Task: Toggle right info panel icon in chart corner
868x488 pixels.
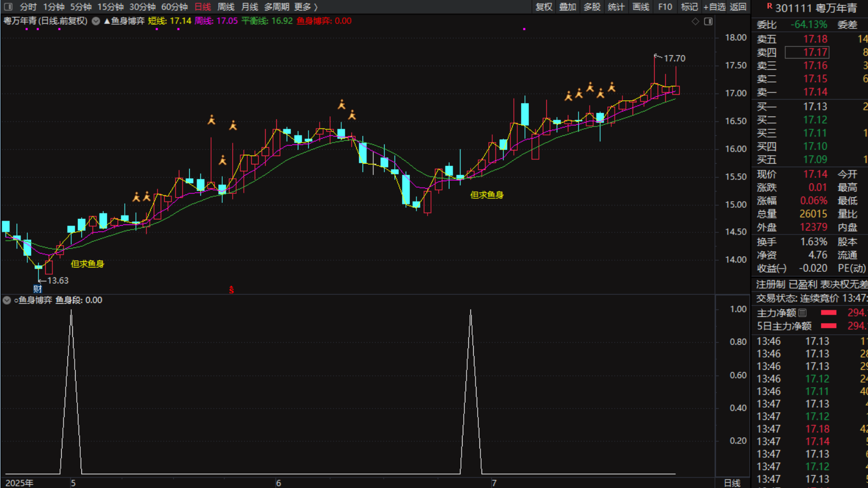Action: [x=708, y=21]
